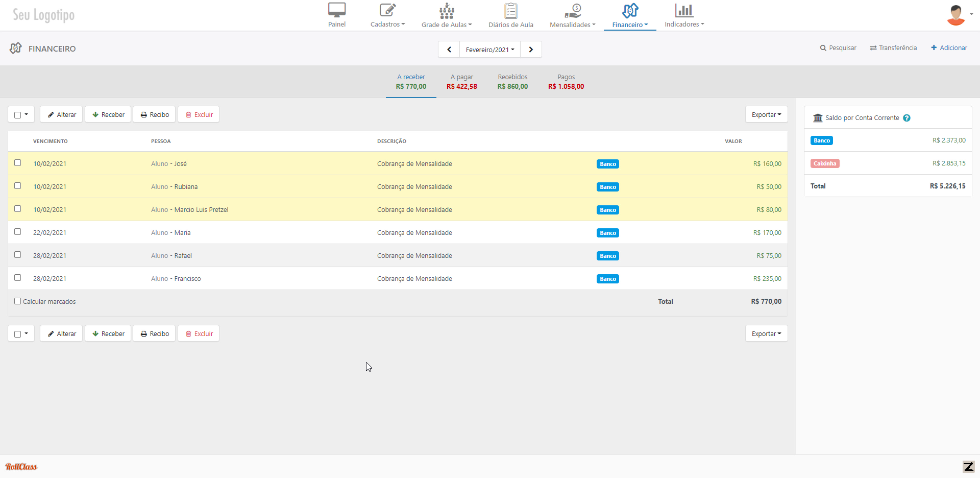The height and width of the screenshot is (478, 980).
Task: Click the top Receber button
Action: click(x=108, y=115)
